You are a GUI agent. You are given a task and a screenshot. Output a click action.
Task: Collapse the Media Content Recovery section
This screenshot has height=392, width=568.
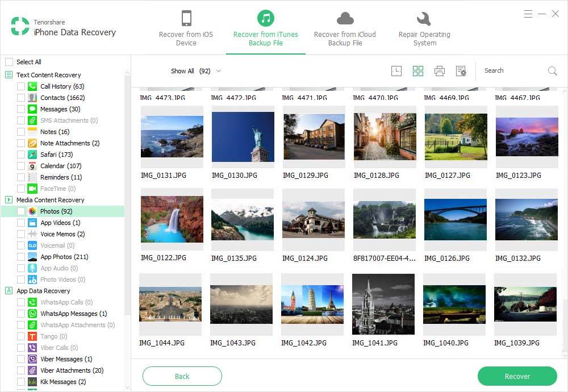[x=9, y=199]
